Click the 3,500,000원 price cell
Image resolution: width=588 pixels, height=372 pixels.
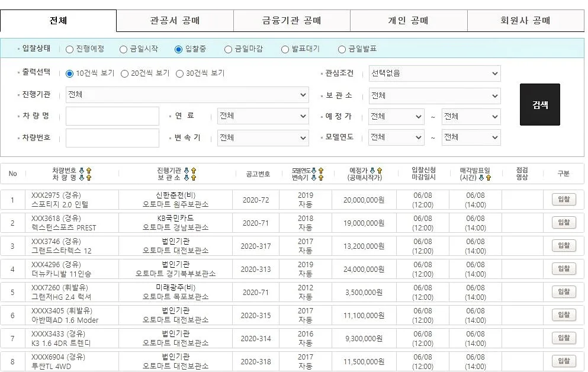tap(364, 293)
